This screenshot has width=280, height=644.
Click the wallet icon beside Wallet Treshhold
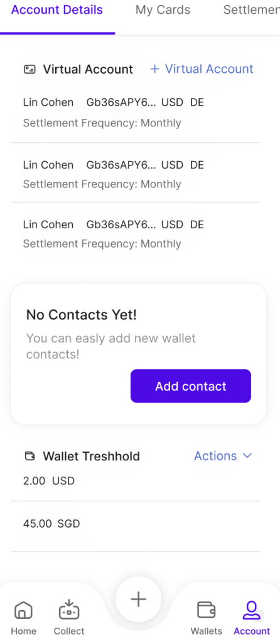click(30, 456)
